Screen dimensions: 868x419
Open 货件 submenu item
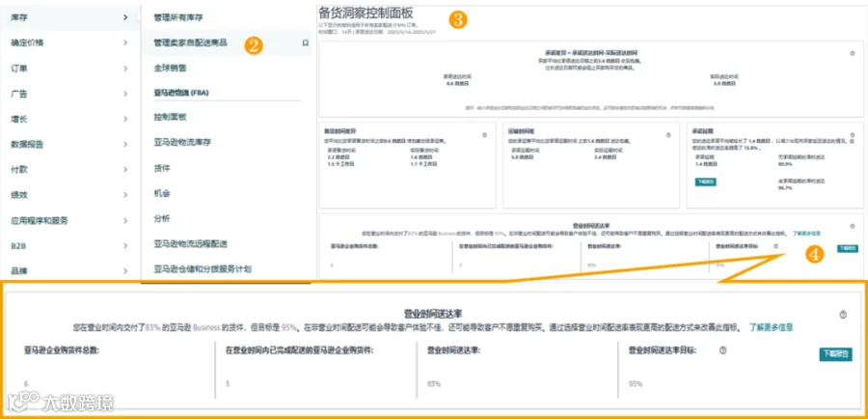point(162,168)
